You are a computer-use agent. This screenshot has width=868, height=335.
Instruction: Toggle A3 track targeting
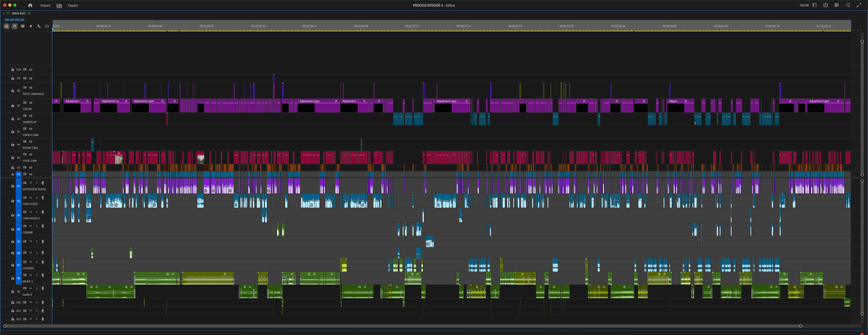click(x=19, y=216)
